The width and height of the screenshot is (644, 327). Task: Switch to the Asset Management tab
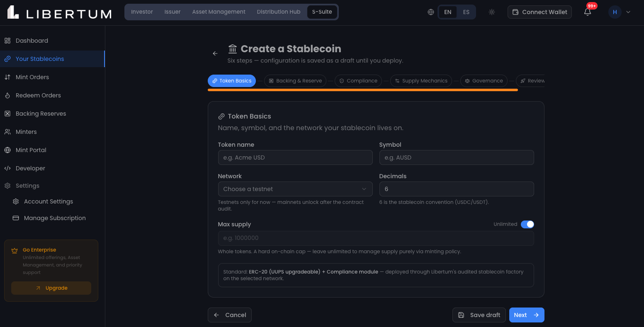[219, 12]
